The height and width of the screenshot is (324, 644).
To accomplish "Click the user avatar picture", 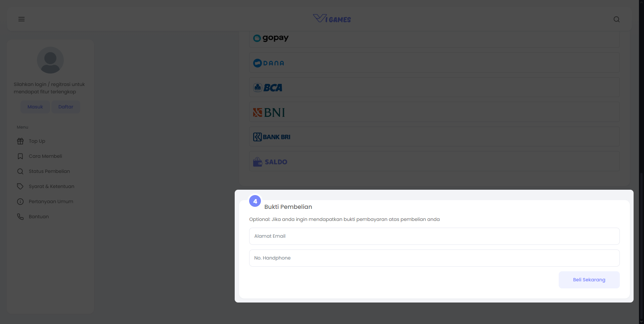I will [50, 60].
